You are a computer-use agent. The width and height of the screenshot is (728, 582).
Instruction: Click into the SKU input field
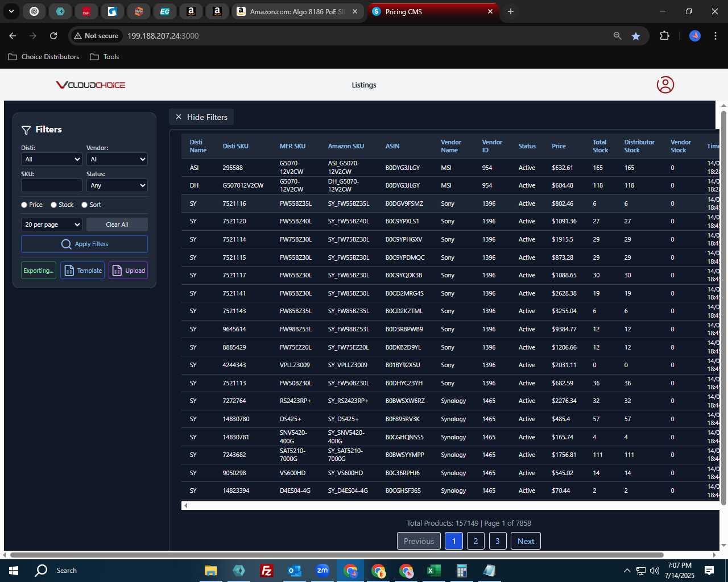[52, 185]
